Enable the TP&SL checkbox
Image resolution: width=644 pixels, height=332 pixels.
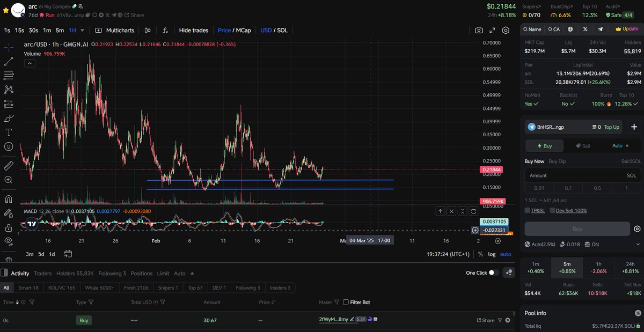click(528, 211)
